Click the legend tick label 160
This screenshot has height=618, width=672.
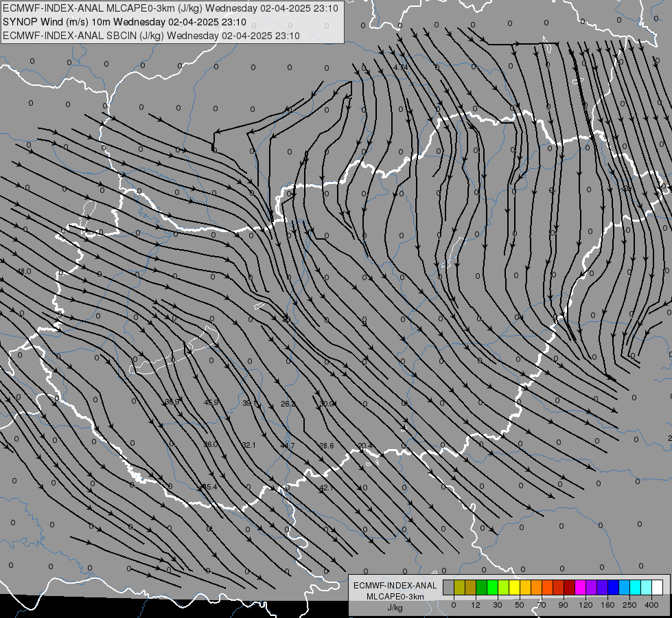coord(607,605)
